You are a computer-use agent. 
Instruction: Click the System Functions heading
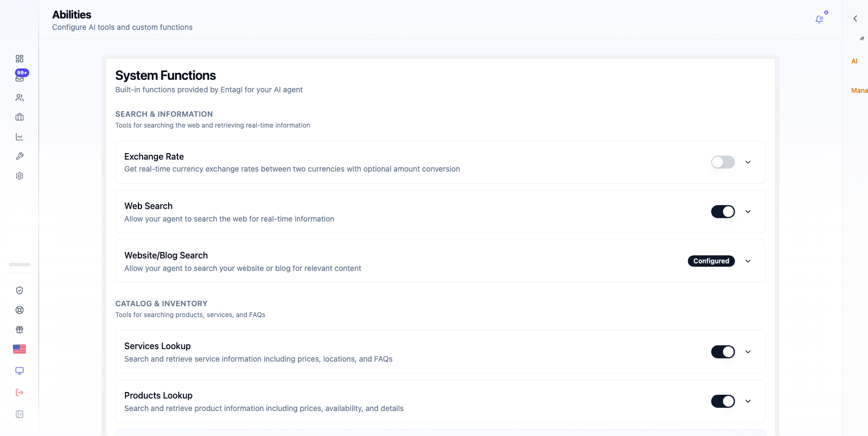coord(165,75)
